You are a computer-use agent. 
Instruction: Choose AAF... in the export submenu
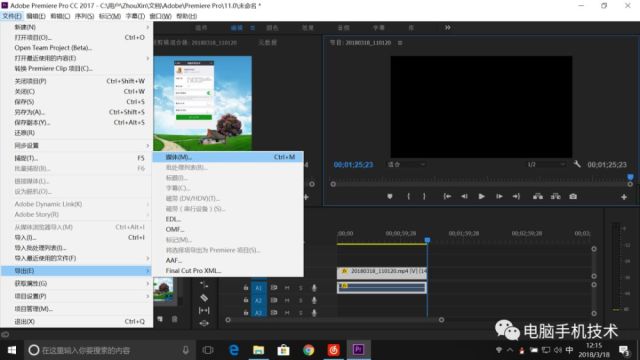(x=228, y=260)
